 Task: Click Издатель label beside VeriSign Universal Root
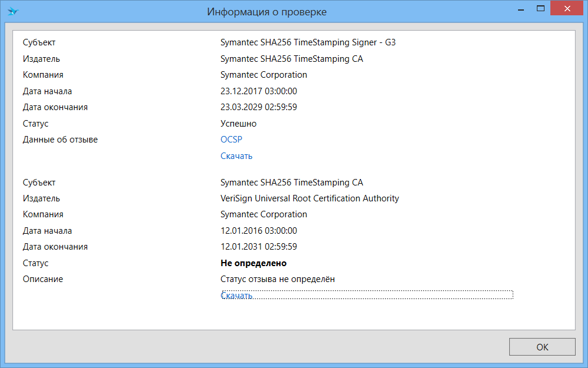[41, 198]
